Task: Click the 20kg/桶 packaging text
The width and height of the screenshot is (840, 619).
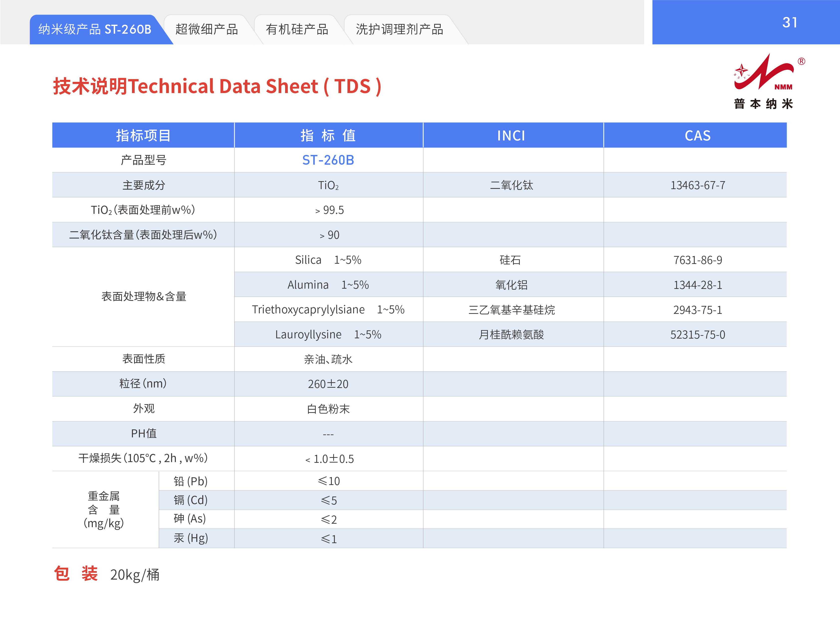Action: coord(135,574)
